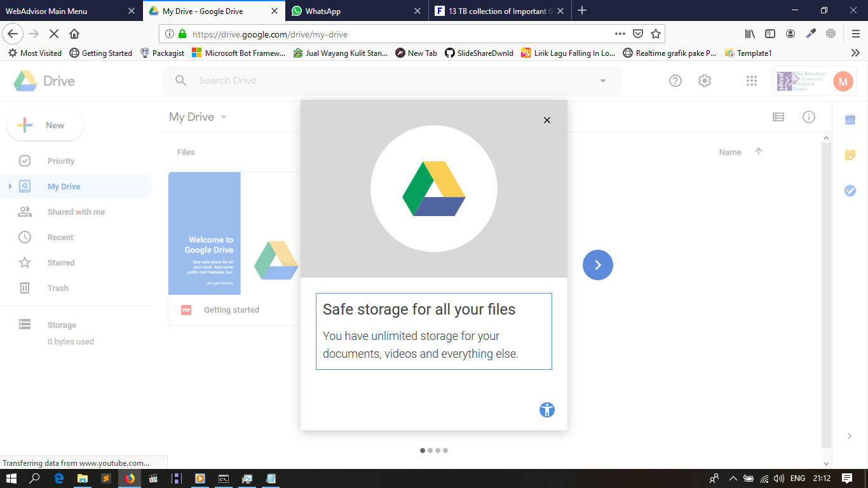Select the Getting started file name

231,310
